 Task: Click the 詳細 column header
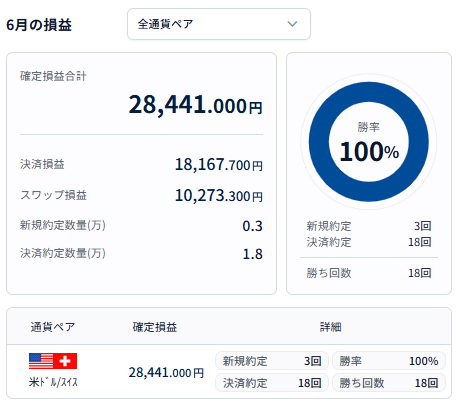pos(330,327)
